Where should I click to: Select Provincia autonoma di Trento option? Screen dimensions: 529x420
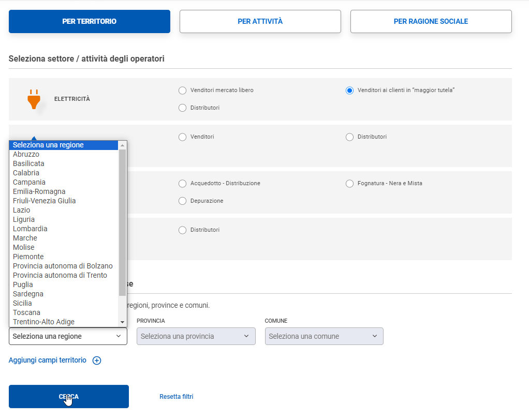tap(60, 275)
